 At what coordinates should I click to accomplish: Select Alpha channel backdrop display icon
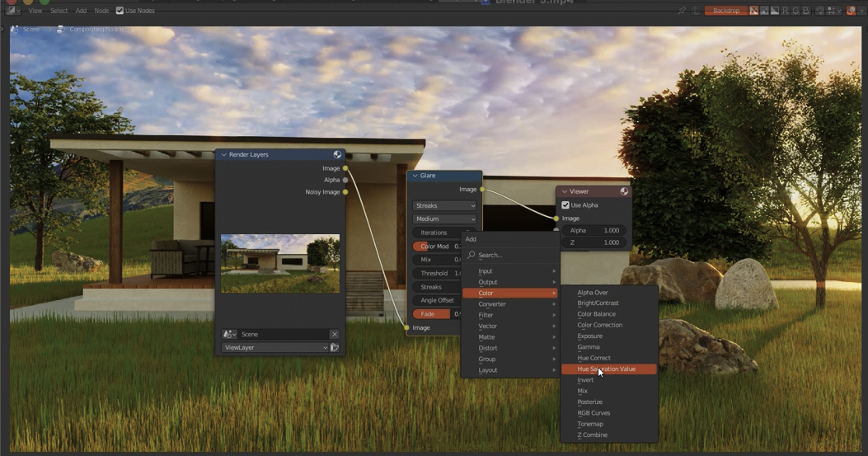click(775, 11)
